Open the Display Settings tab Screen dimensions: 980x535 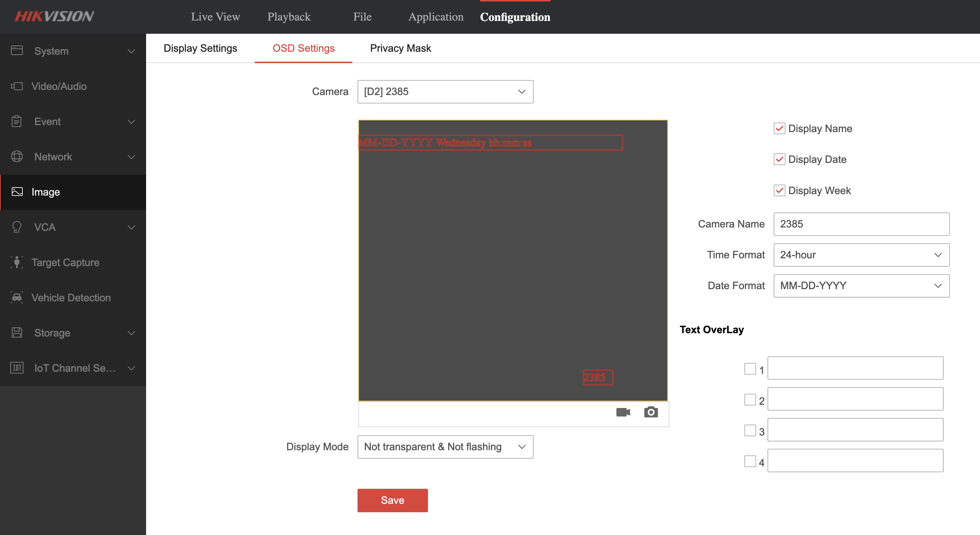200,48
